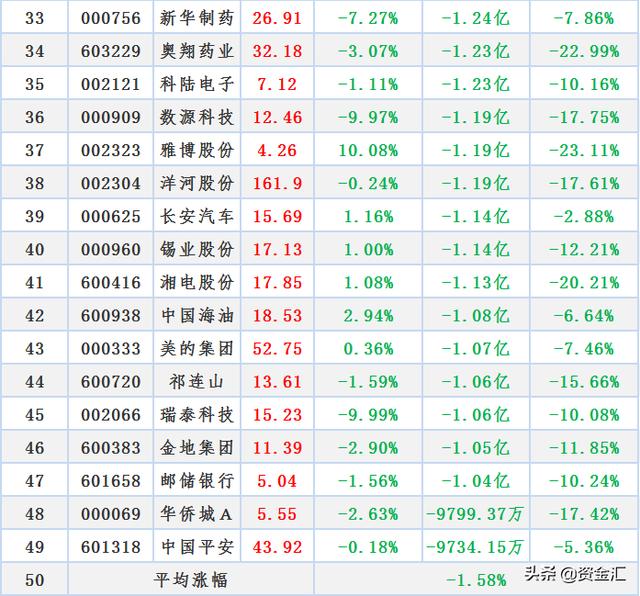640x596 pixels.
Task: Click stock code 603229
Action: [111, 51]
